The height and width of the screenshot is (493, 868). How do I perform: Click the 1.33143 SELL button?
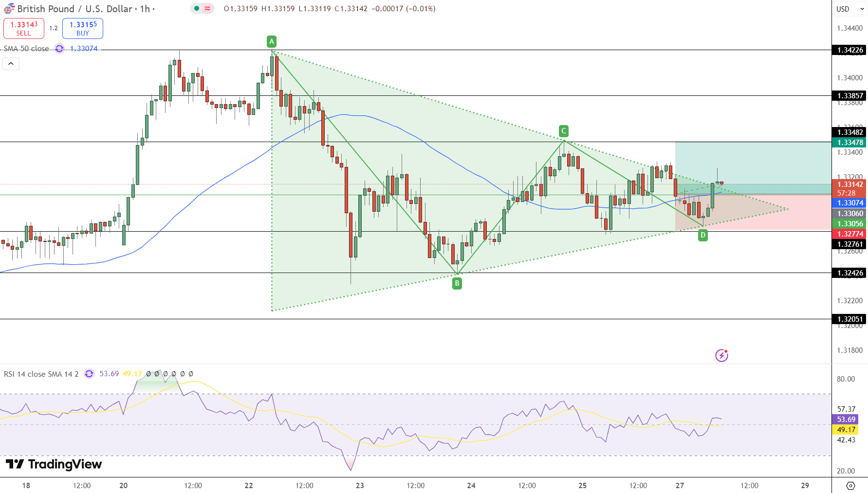point(24,29)
